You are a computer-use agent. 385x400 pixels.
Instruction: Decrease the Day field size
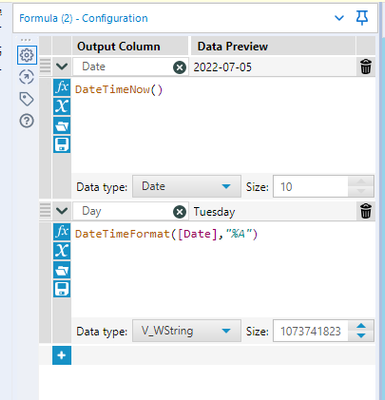pos(361,336)
